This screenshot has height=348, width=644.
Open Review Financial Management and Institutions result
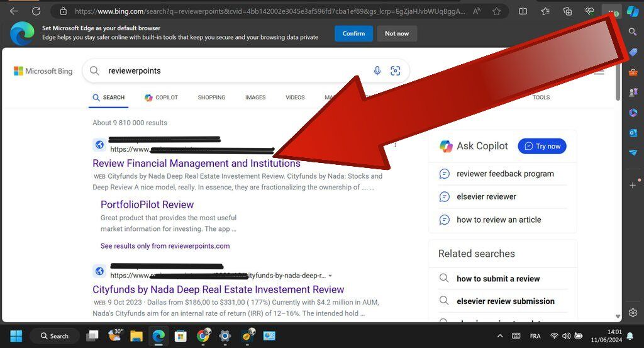(196, 163)
